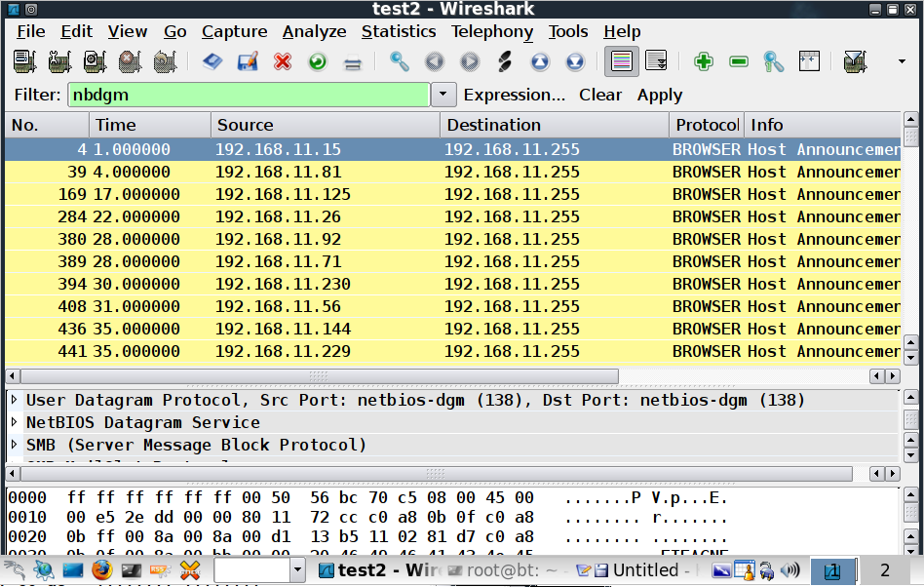Open the Go menu
924x587 pixels.
175,31
